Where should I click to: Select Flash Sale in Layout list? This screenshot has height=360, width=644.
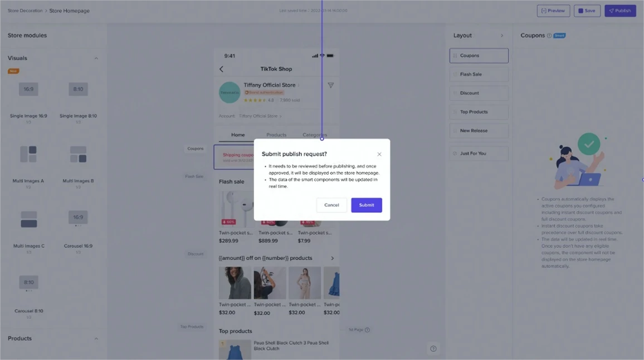coord(479,74)
